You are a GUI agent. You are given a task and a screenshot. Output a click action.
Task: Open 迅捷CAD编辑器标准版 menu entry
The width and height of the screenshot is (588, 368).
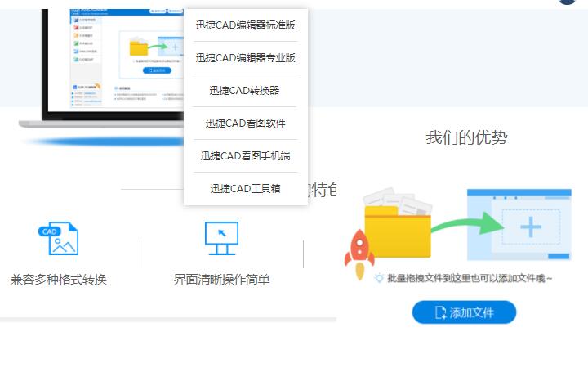[x=246, y=25]
